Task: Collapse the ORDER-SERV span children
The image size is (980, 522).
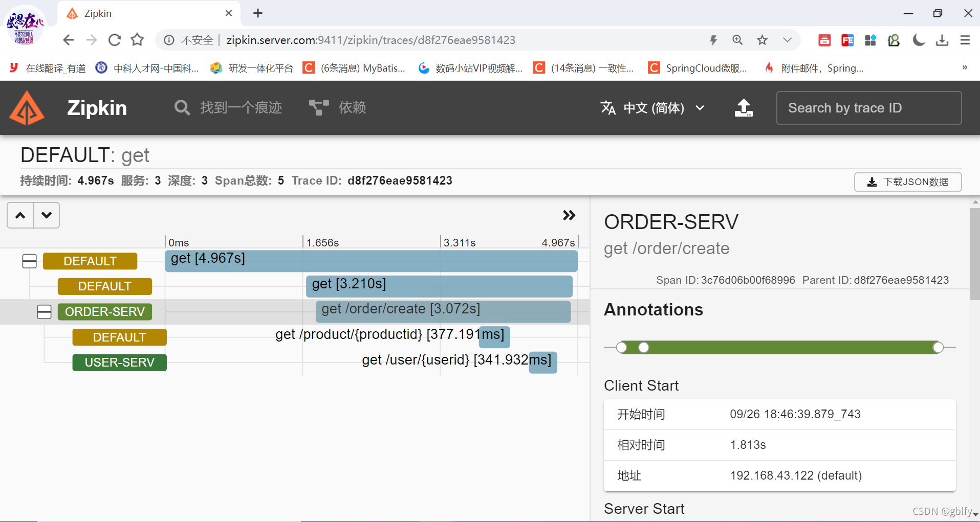Action: [45, 312]
